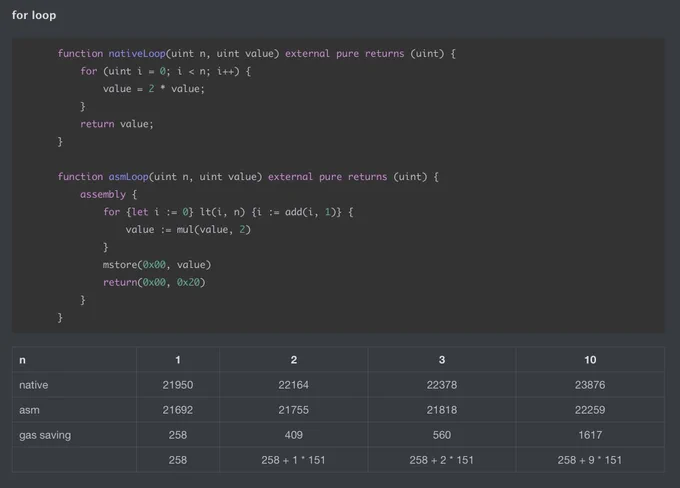680x488 pixels.
Task: Click the 'mstore(0x00, value)' line
Action: pyautogui.click(x=157, y=265)
